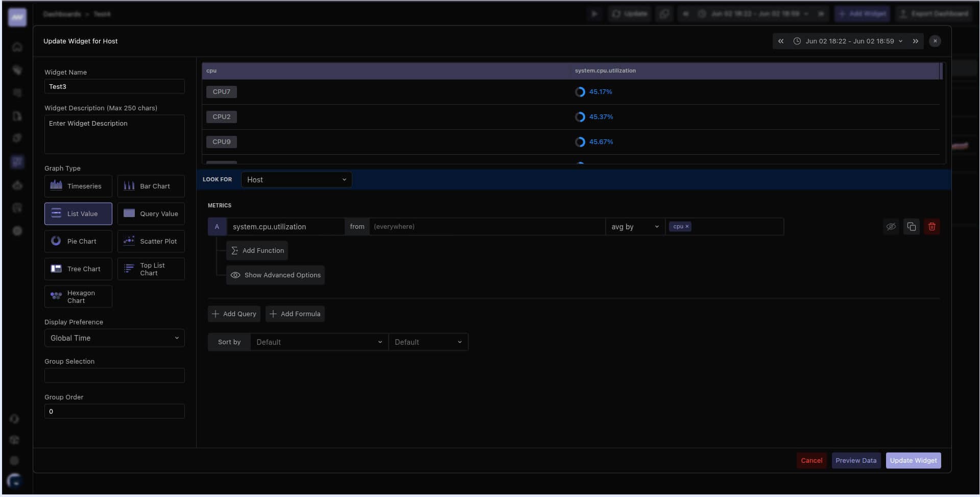
Task: Click the Widget Name input field
Action: tap(114, 86)
